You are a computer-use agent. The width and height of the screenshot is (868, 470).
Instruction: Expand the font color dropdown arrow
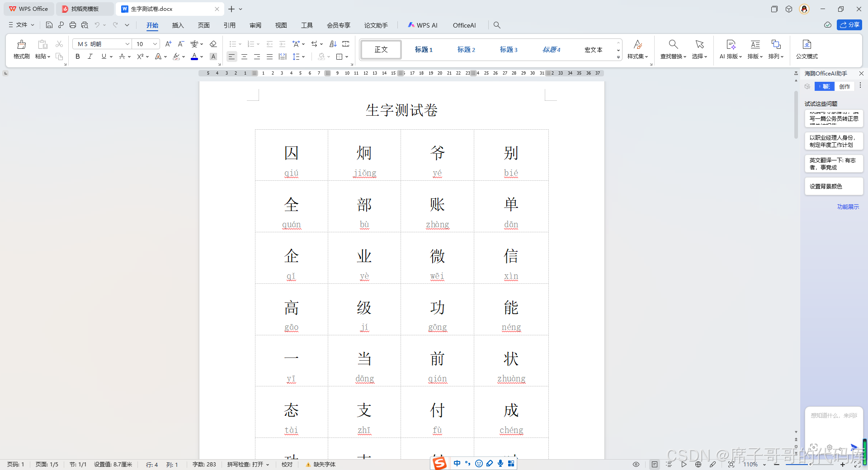click(x=202, y=57)
